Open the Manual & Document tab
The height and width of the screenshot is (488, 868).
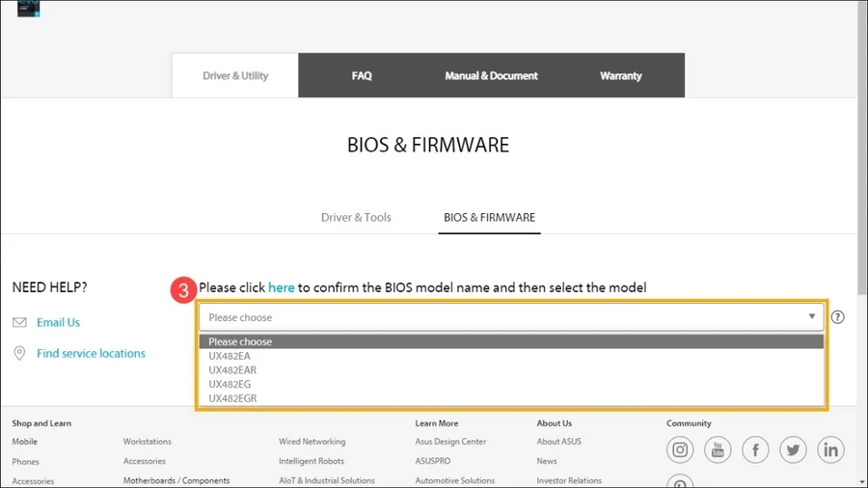(491, 75)
